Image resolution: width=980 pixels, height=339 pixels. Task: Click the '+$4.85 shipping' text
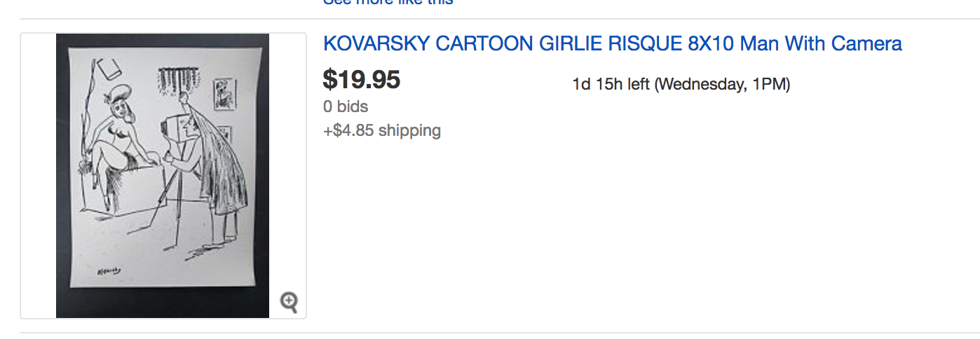(x=382, y=130)
